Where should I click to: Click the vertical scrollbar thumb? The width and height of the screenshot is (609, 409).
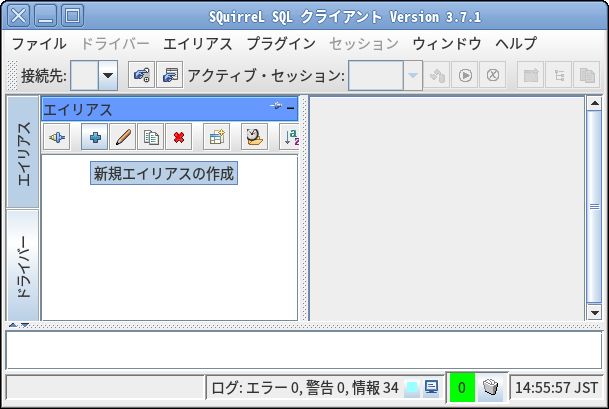tap(595, 207)
